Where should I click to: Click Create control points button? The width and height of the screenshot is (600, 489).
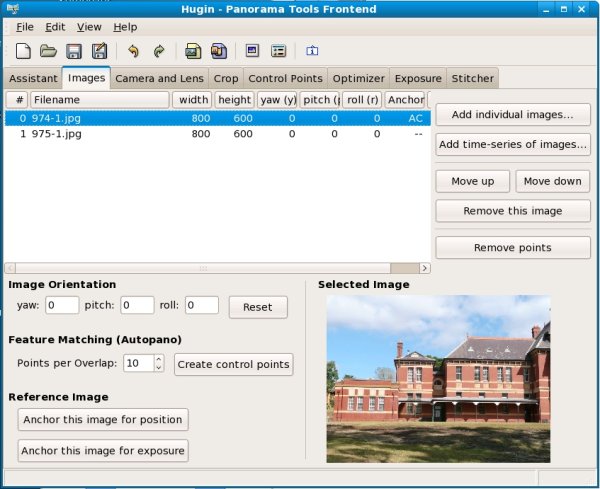[x=233, y=364]
